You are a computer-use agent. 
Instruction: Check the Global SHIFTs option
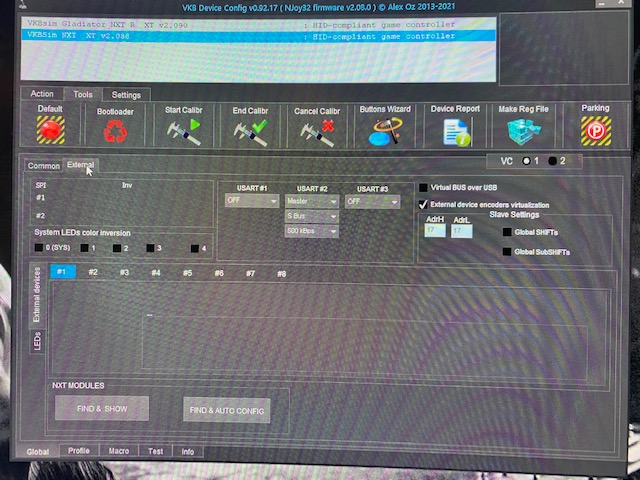[508, 232]
